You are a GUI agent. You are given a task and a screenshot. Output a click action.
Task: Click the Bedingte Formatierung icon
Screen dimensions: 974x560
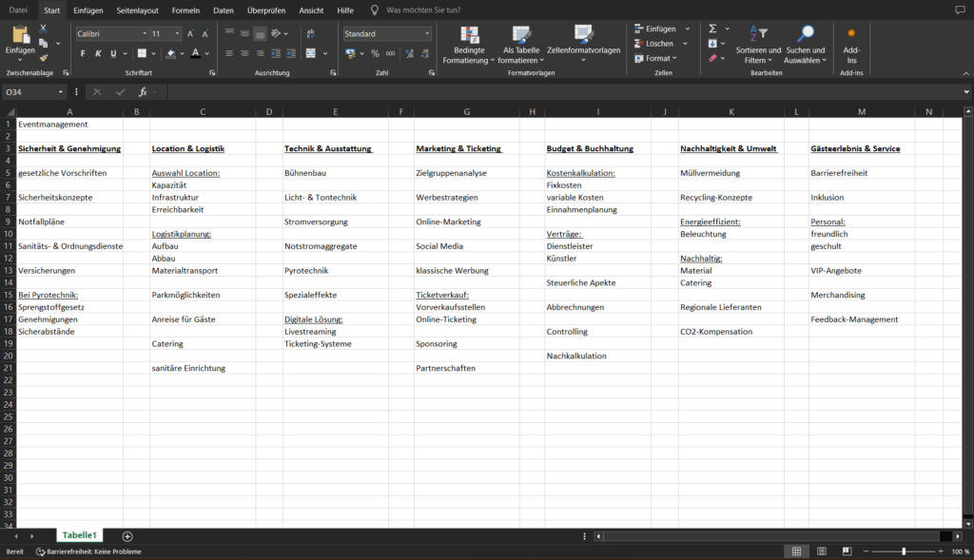pos(467,37)
